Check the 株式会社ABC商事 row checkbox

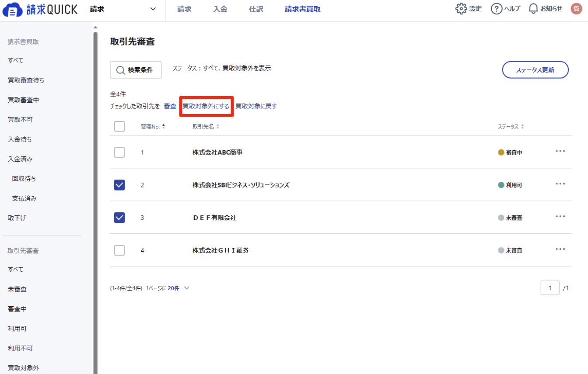pyautogui.click(x=119, y=152)
